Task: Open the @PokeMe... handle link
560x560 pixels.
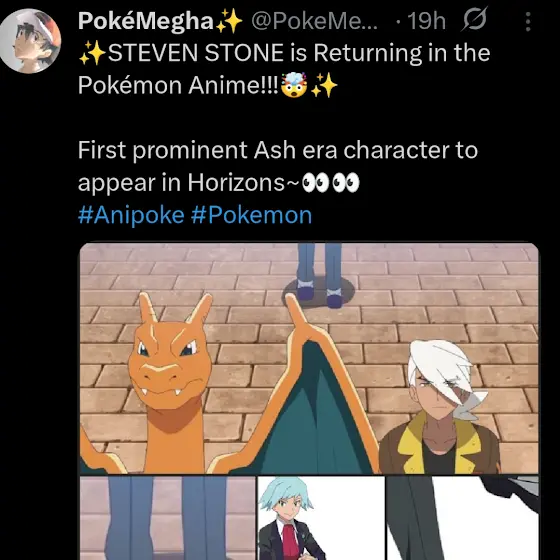Action: (314, 22)
